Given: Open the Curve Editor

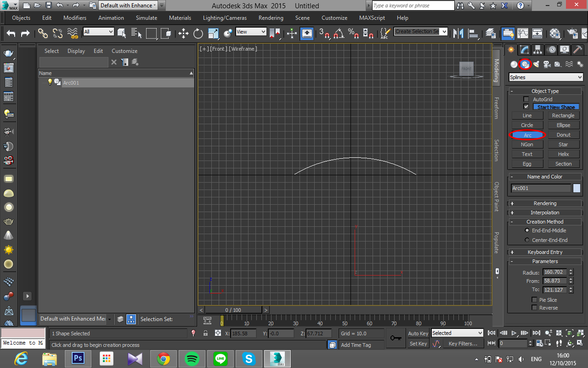Looking at the screenshot, I should click(x=523, y=33).
